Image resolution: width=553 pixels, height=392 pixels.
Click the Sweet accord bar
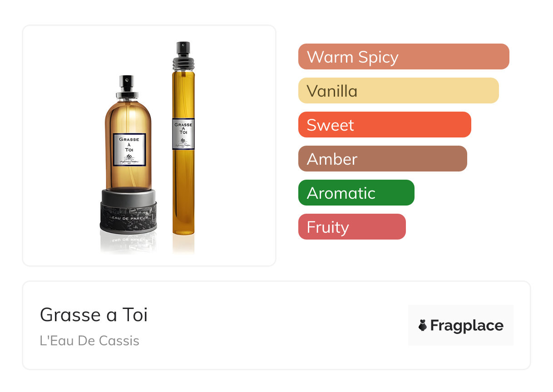coord(385,125)
